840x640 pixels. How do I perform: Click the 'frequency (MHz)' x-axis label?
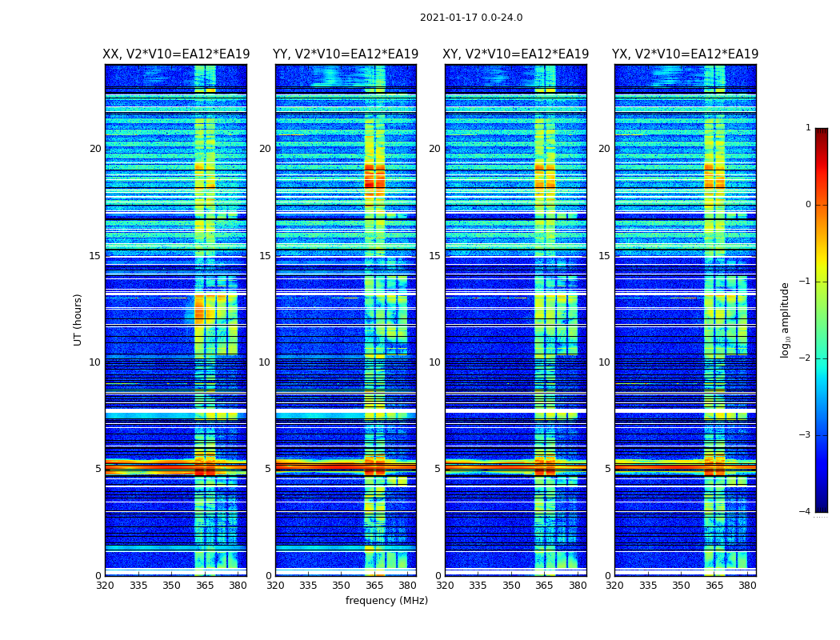coord(386,601)
